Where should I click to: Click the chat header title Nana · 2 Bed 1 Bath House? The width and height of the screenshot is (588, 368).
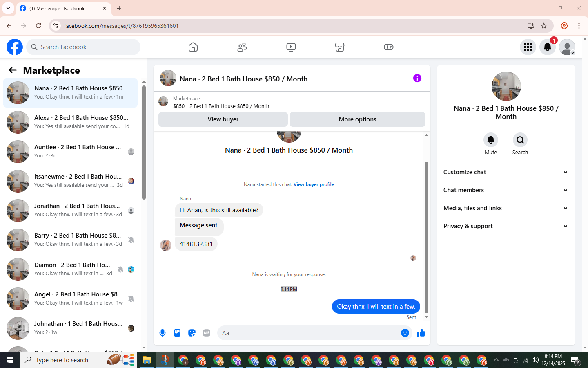point(243,79)
